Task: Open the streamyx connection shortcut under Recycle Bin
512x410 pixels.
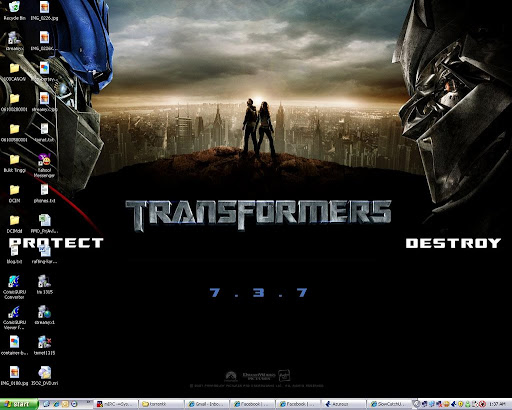Action: coord(14,41)
